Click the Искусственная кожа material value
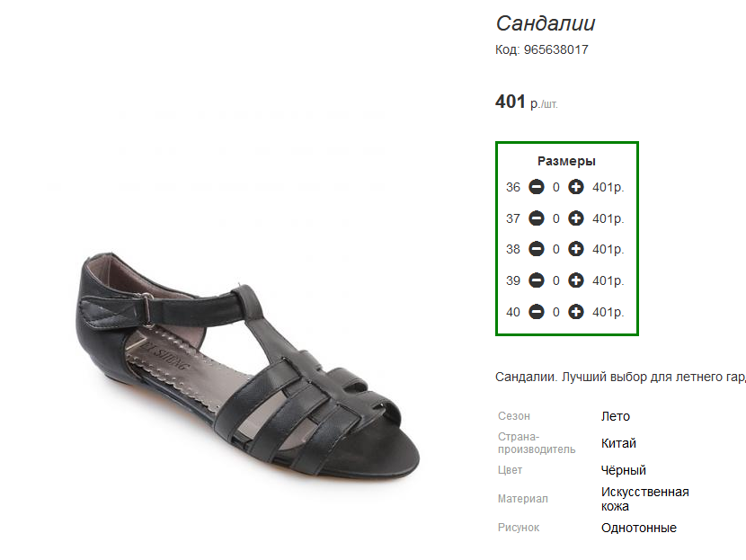Screen dimensions: 746x560 click(644, 499)
